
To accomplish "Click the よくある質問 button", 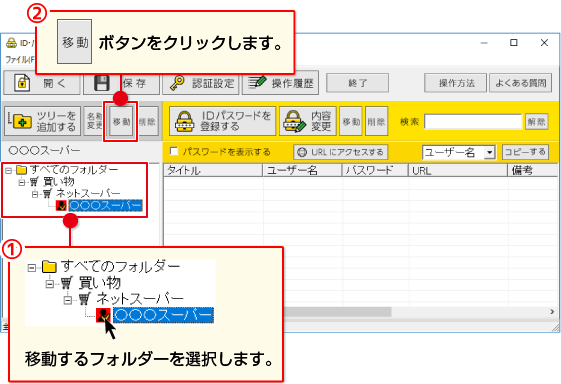I will click(x=521, y=83).
